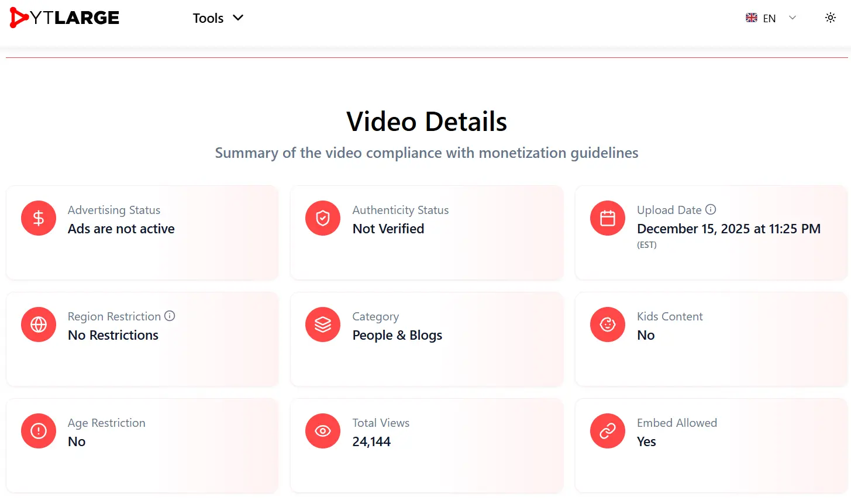Select the 'Not Verified' status text
Viewport: 851px width, 504px height.
[388, 229]
